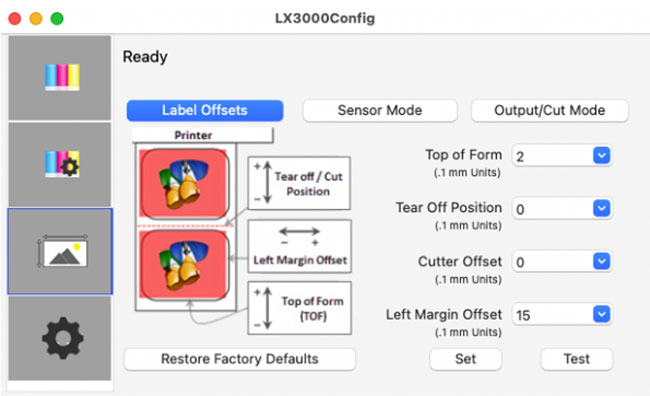650x396 pixels.
Task: Click the Top of Form (TOF) diagram
Action: pyautogui.click(x=299, y=308)
